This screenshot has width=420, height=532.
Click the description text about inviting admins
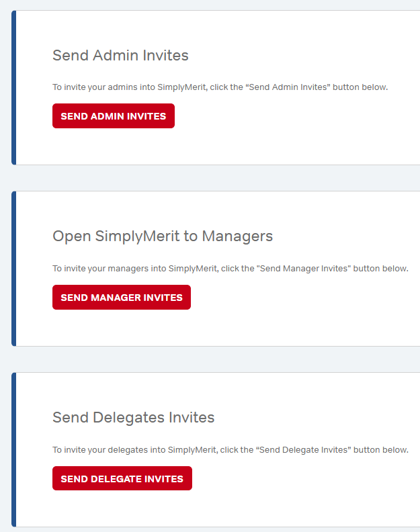(x=220, y=87)
